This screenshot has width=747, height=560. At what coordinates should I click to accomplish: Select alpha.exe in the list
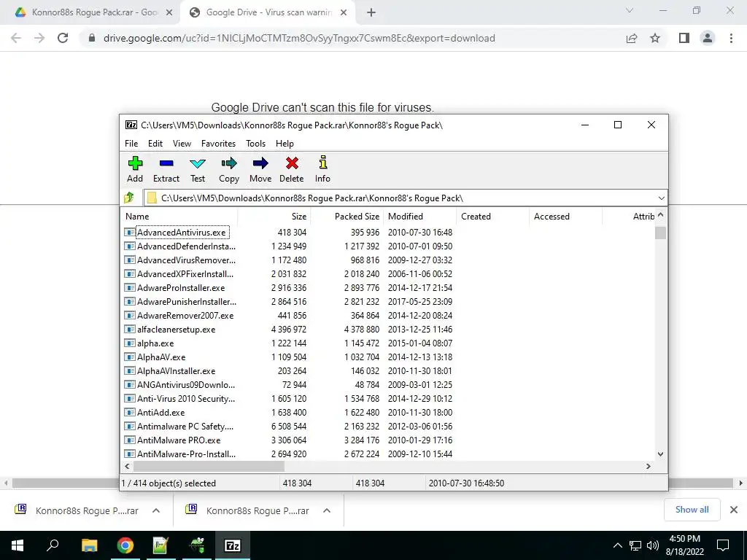[155, 343]
